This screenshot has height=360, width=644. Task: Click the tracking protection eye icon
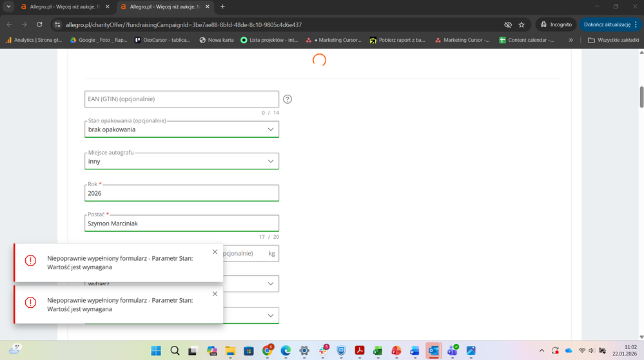tap(507, 24)
